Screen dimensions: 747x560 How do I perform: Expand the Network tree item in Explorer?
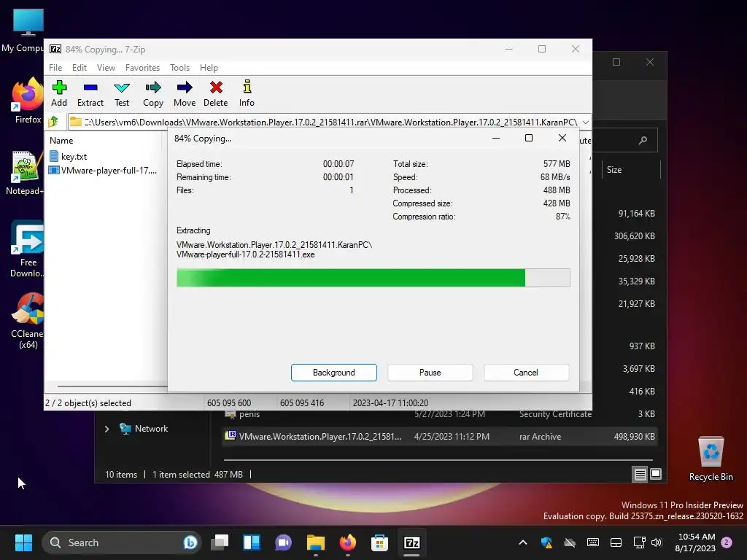pos(107,429)
